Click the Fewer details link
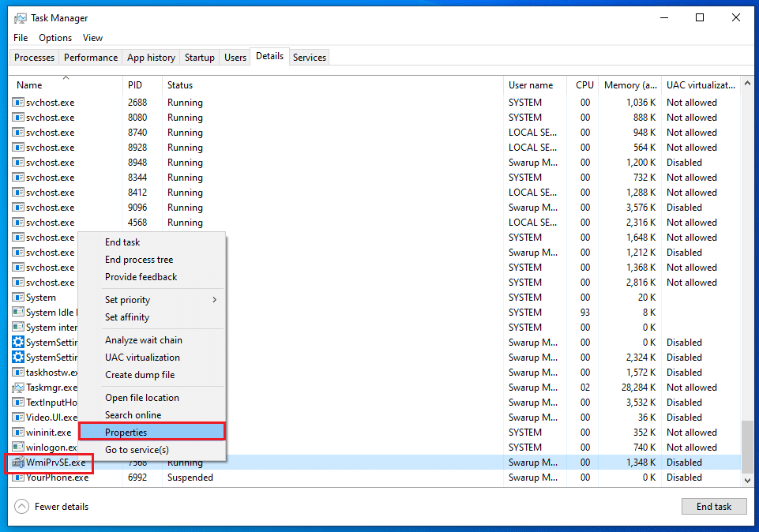The image size is (759, 532). point(62,507)
